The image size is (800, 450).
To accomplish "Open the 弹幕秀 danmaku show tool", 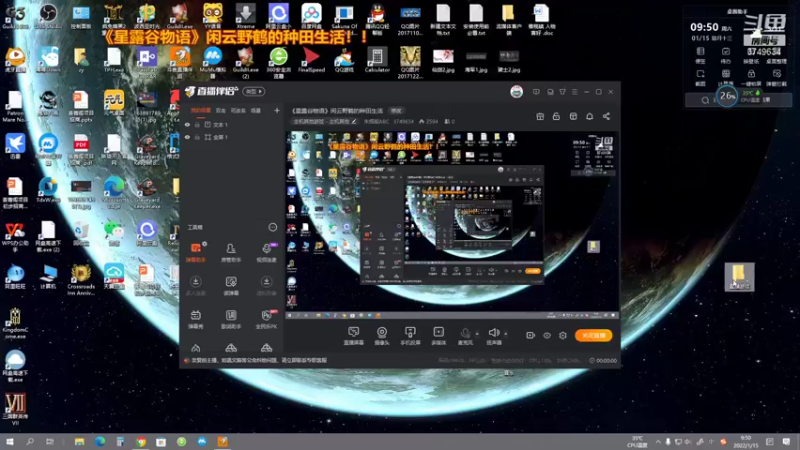I will [195, 319].
